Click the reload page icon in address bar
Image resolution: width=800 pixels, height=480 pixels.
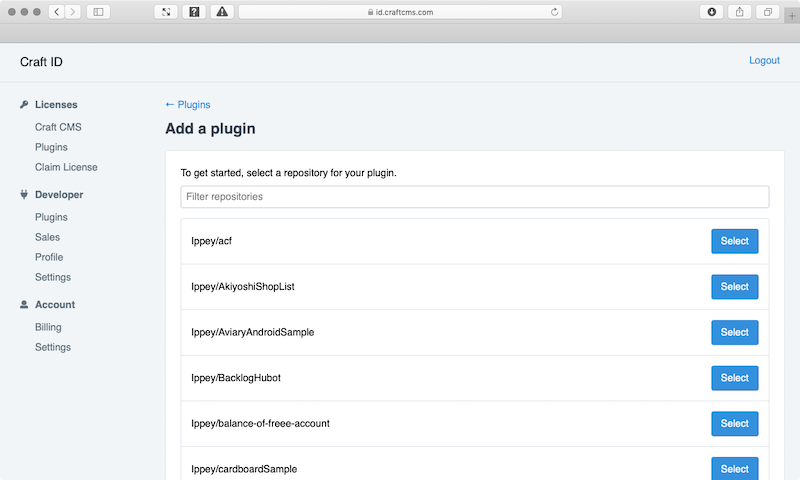(554, 12)
